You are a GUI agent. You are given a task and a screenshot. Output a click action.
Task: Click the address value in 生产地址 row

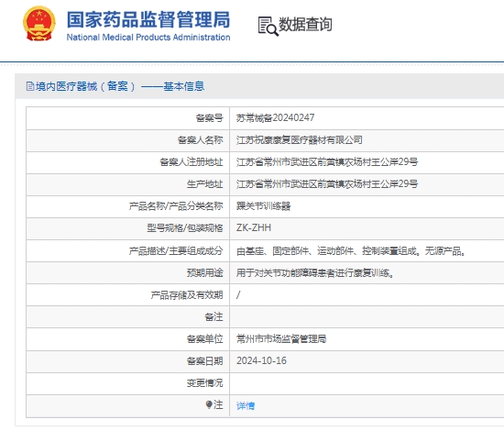pyautogui.click(x=327, y=184)
